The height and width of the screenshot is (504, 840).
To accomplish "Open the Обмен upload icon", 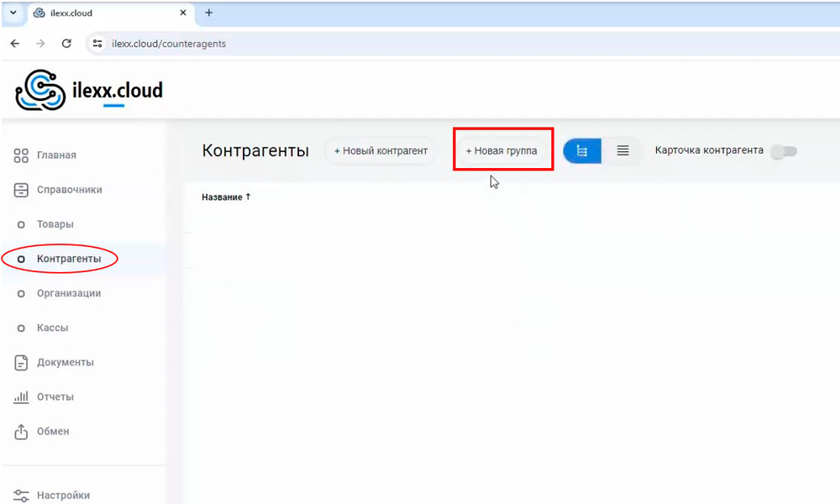I will [x=22, y=432].
